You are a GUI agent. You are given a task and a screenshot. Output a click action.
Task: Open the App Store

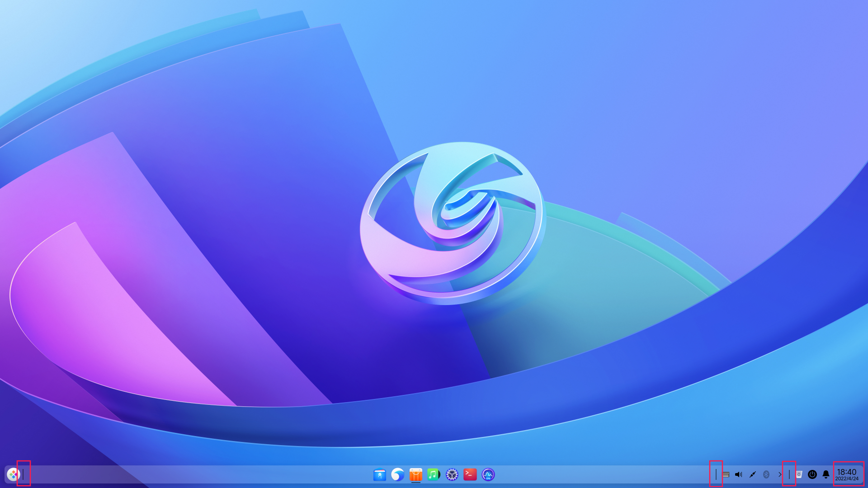[x=415, y=474]
